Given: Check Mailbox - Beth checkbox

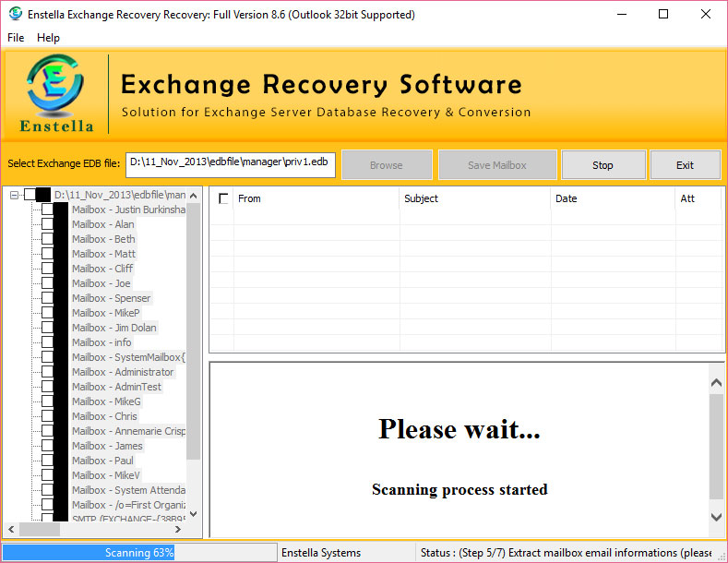Looking at the screenshot, I should pyautogui.click(x=47, y=239).
